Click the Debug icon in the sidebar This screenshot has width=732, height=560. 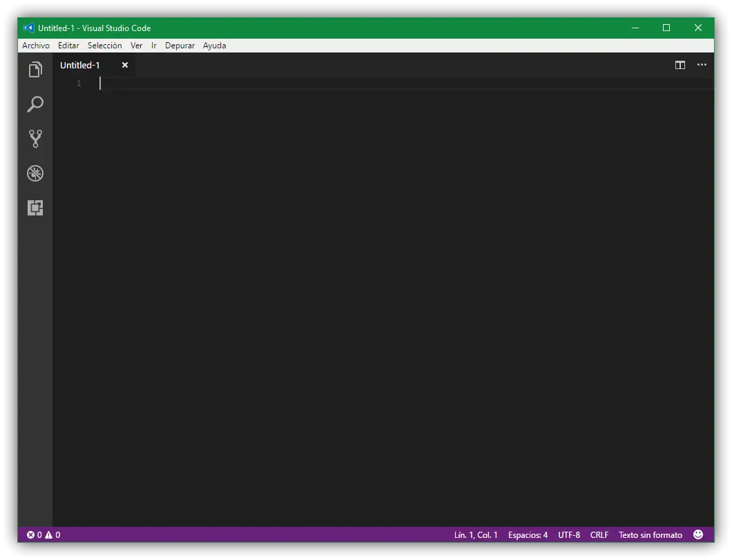[x=35, y=173]
